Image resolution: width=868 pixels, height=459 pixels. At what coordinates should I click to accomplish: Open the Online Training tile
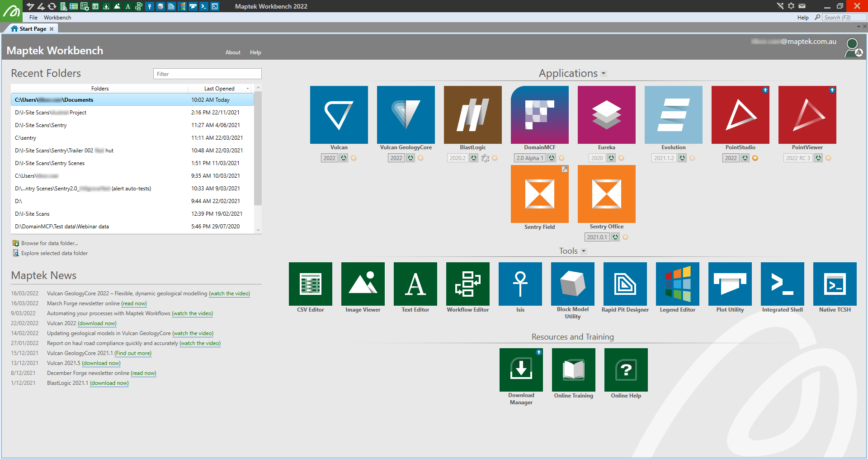(x=574, y=370)
